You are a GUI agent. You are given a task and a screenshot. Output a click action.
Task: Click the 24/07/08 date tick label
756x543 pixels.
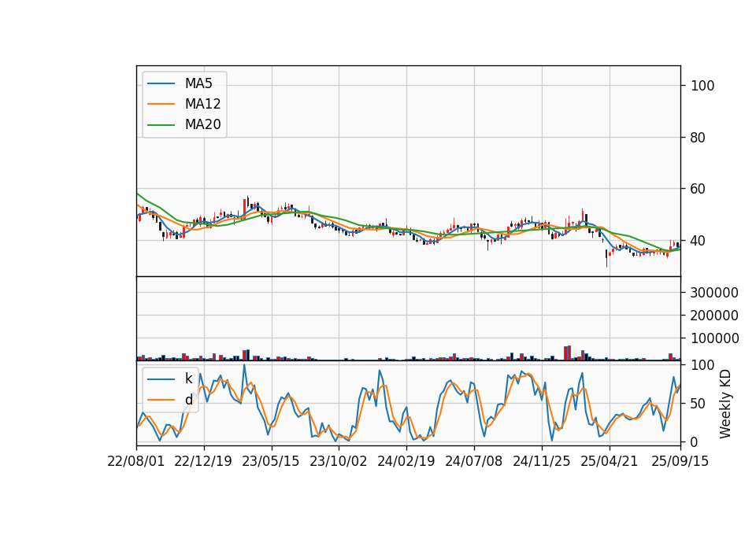(x=473, y=461)
